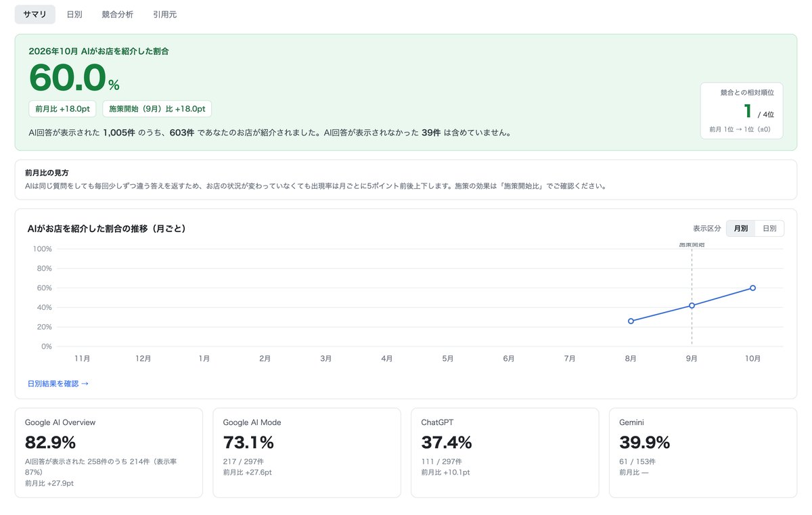Image resolution: width=812 pixels, height=515 pixels.
Task: Click the 前月 1位 → 1位 (±0) text
Action: click(x=740, y=129)
